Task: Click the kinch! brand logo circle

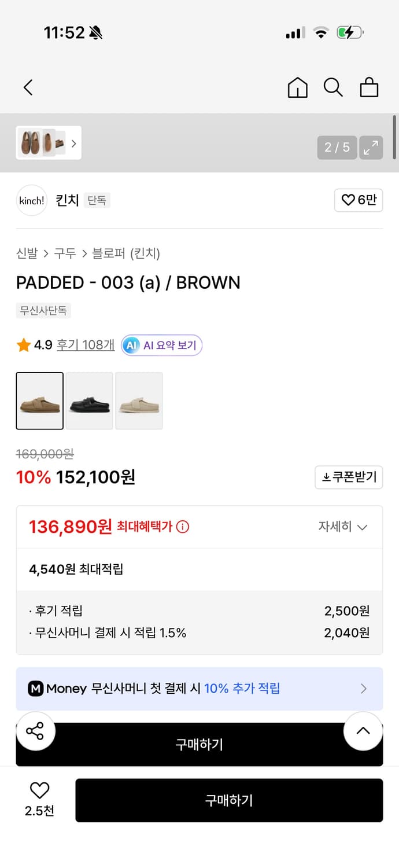Action: pos(31,200)
